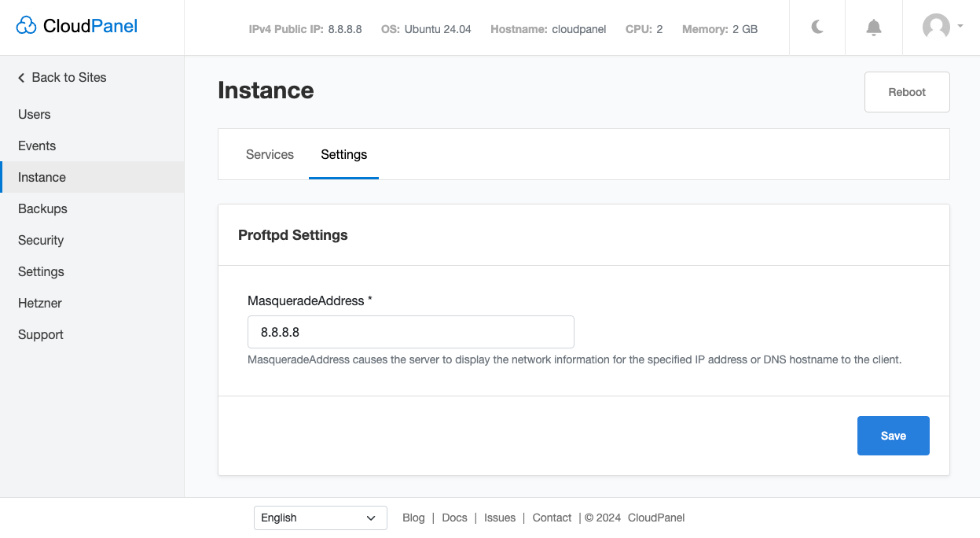Go back to Sites
This screenshot has width=980, height=538.
click(62, 77)
